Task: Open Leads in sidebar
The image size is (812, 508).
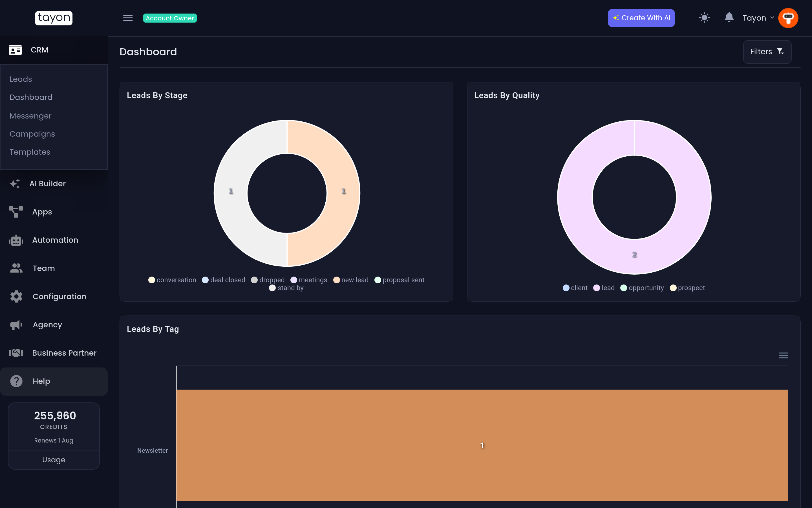Action: (21, 79)
